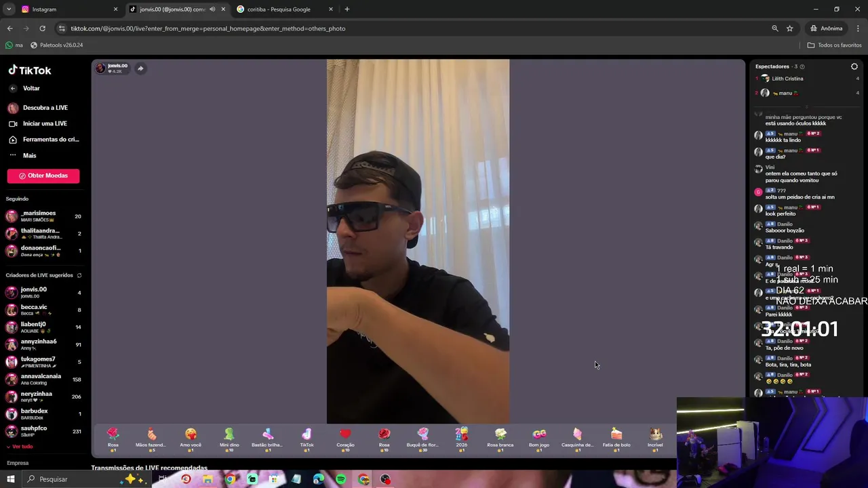This screenshot has width=868, height=488.
Task: Open Paletools bookmark
Action: pos(56,45)
